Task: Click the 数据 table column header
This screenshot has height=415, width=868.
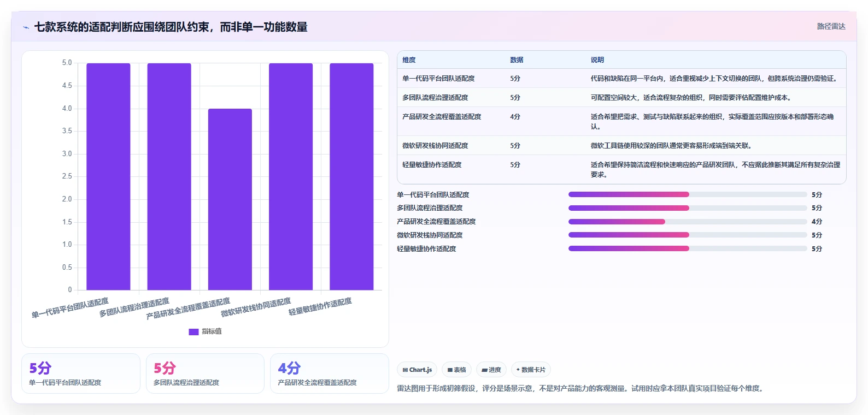Action: point(517,60)
